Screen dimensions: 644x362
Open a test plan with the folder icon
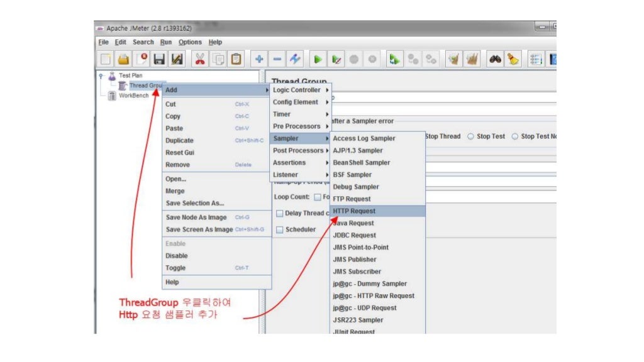point(124,60)
